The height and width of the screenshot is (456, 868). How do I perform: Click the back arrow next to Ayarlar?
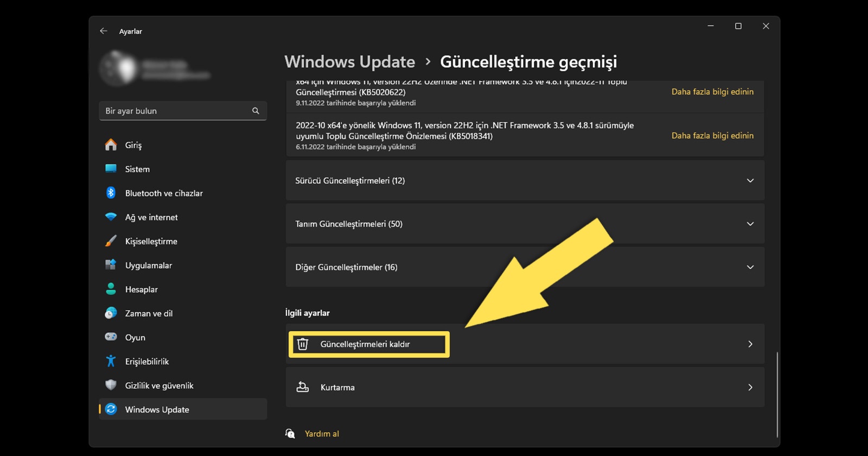pyautogui.click(x=104, y=31)
